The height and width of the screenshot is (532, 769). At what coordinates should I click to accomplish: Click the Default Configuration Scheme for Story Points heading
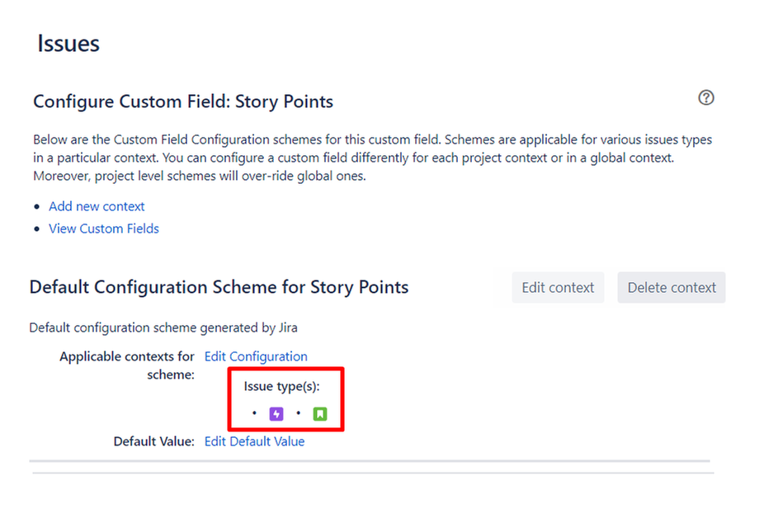[219, 287]
